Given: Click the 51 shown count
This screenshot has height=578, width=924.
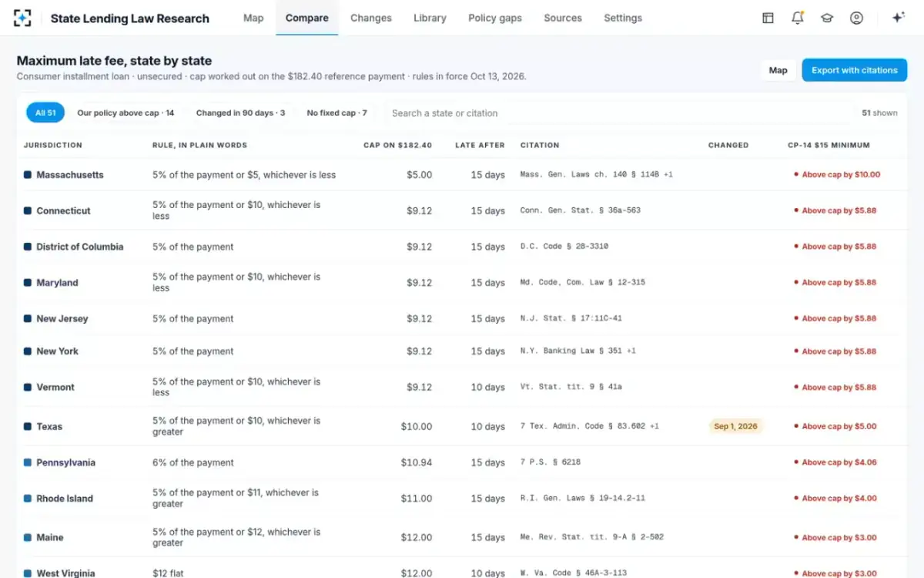Looking at the screenshot, I should click(879, 113).
